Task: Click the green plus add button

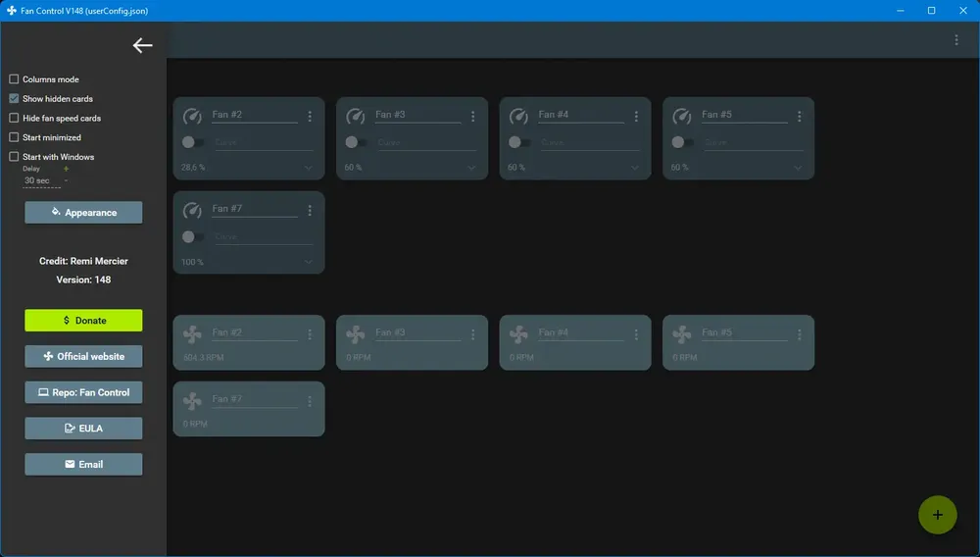Action: coord(937,515)
